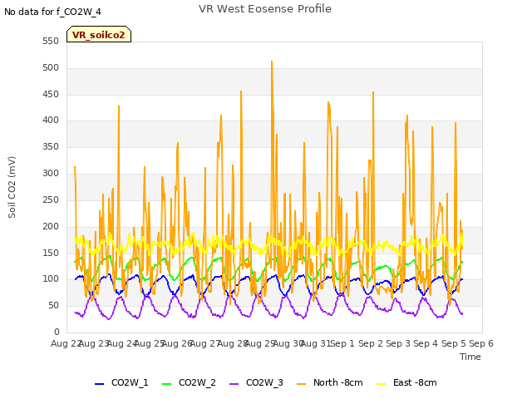Click the Sep 3 x-axis tick label
Screen dimensions: 532x399
point(398,343)
